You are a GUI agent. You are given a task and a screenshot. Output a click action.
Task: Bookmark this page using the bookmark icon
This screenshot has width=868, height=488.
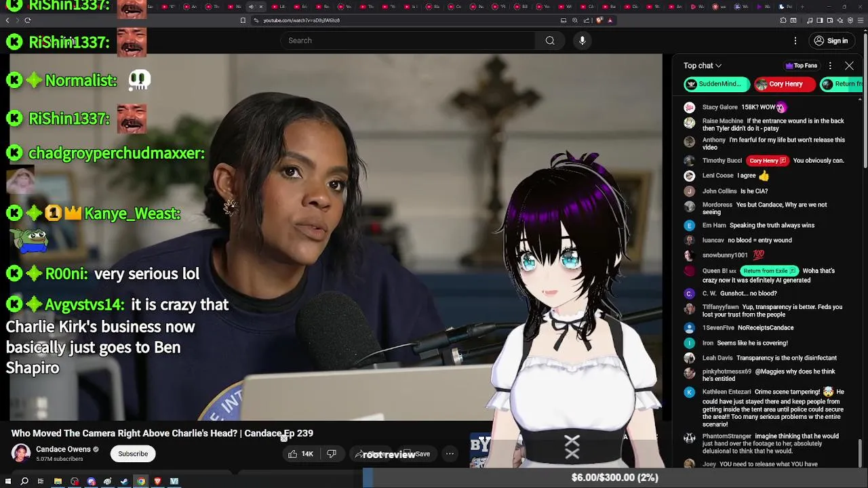pos(243,20)
